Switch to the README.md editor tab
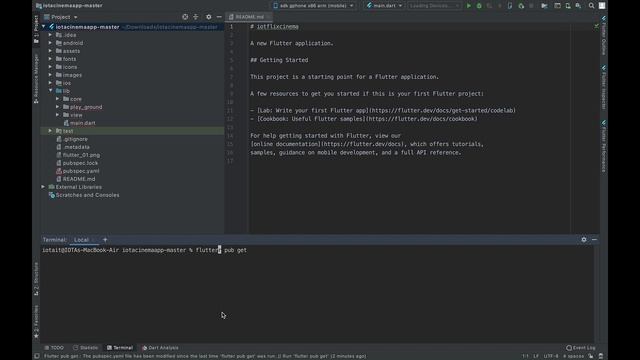This screenshot has width=640, height=360. (x=249, y=17)
